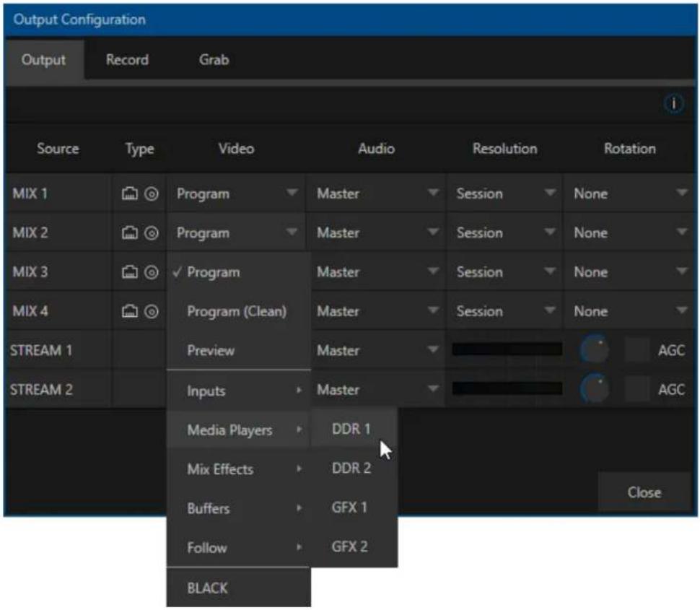This screenshot has width=700, height=610.
Task: Select Program (Clean) menu entry
Action: coord(239,311)
